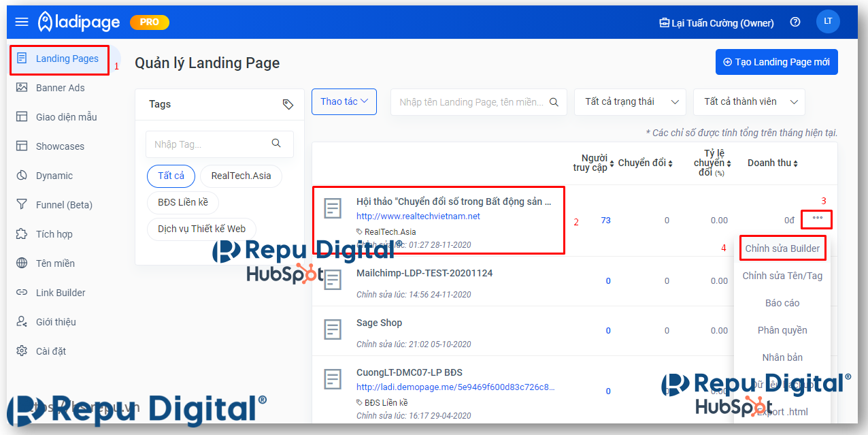Open the LT user avatar
The width and height of the screenshot is (868, 435).
pyautogui.click(x=828, y=21)
